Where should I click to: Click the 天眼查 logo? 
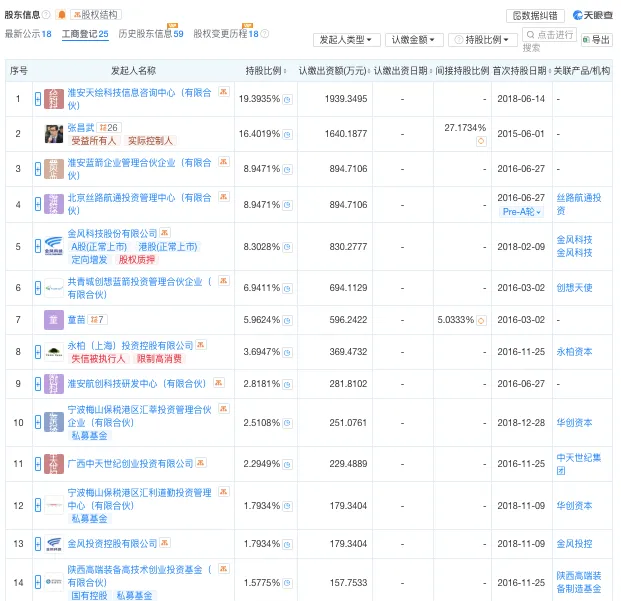coord(592,15)
